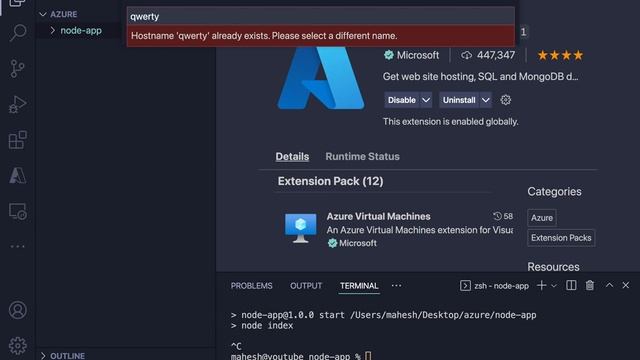Screen dimensions: 640x360
Task: Click the Disable extension button
Action: point(402,100)
